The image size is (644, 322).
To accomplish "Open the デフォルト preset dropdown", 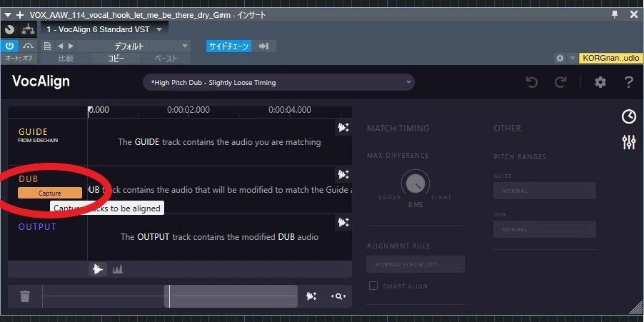I will click(133, 46).
